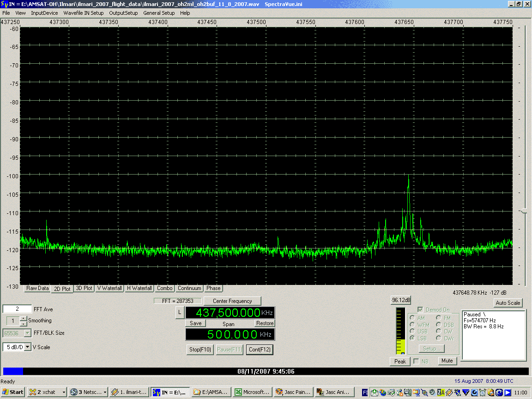The height and width of the screenshot is (399, 532).
Task: Select the USB demodulation radio button
Action: pos(412,331)
